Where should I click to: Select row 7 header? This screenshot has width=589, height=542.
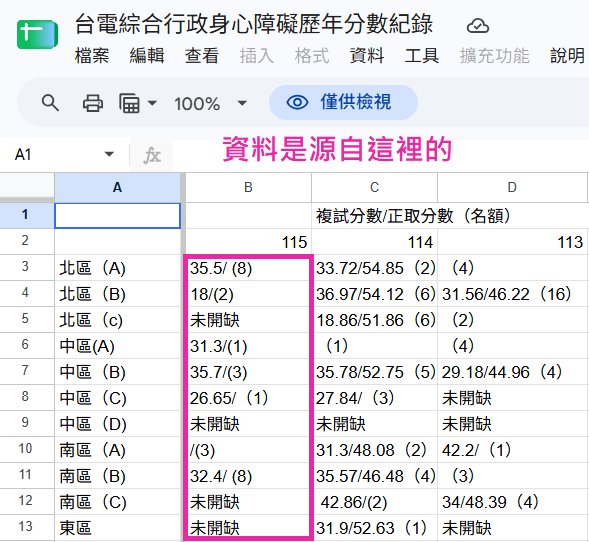point(25,371)
